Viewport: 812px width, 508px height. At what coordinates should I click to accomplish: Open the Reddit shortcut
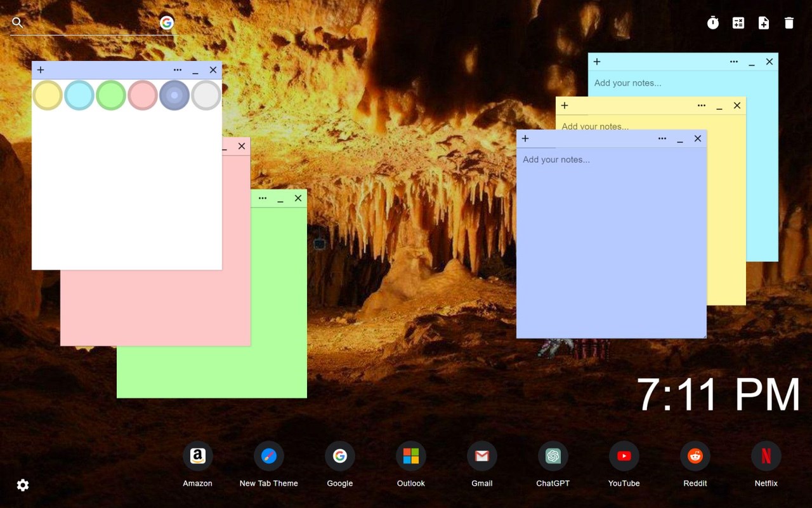pos(695,464)
